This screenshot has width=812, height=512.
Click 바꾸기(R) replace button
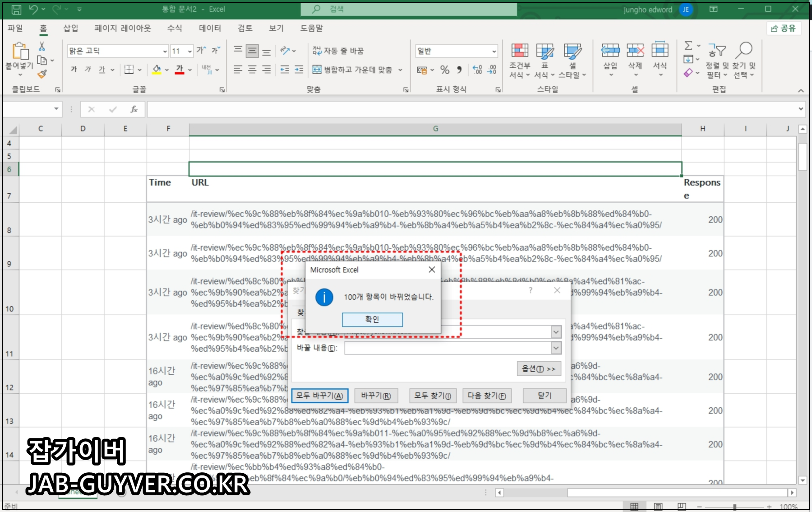(x=376, y=396)
